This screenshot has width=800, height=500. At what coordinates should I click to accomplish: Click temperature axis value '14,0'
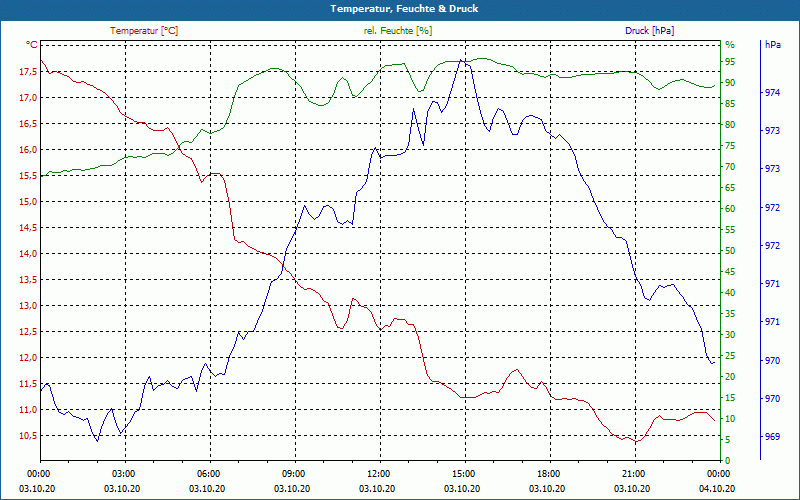tap(28, 254)
